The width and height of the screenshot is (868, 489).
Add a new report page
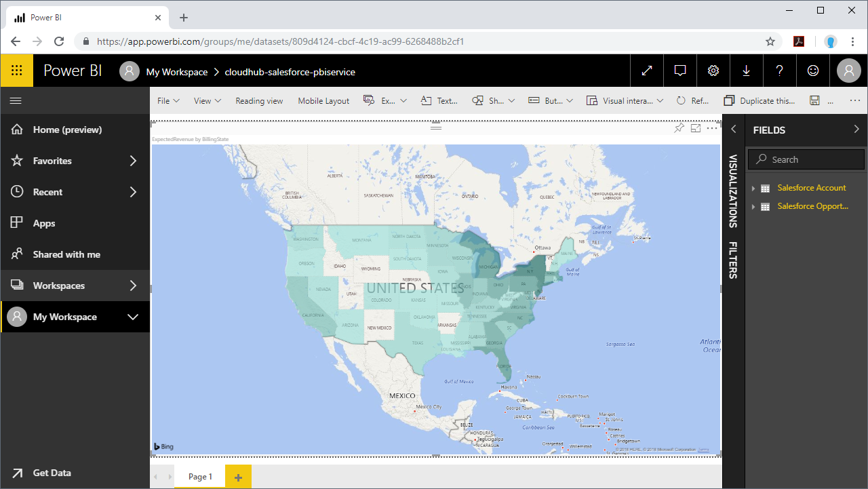tap(238, 477)
